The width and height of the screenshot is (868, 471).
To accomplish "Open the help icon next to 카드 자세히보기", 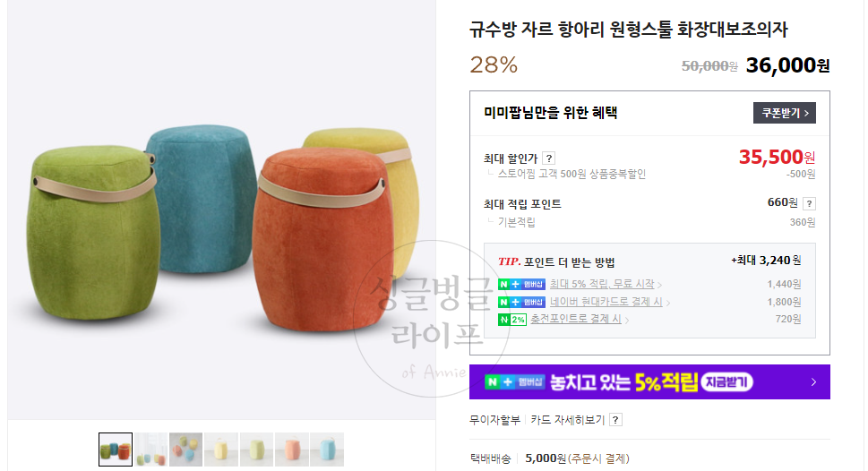I will pyautogui.click(x=615, y=420).
